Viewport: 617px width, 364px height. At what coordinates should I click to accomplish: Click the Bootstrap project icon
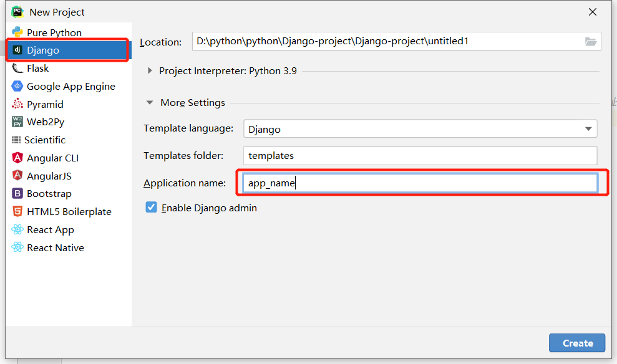point(17,194)
